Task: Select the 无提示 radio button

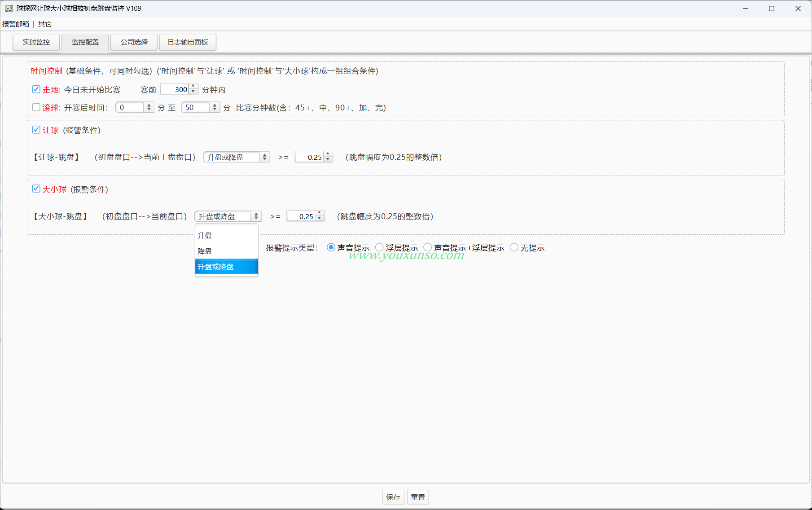Action: 514,247
